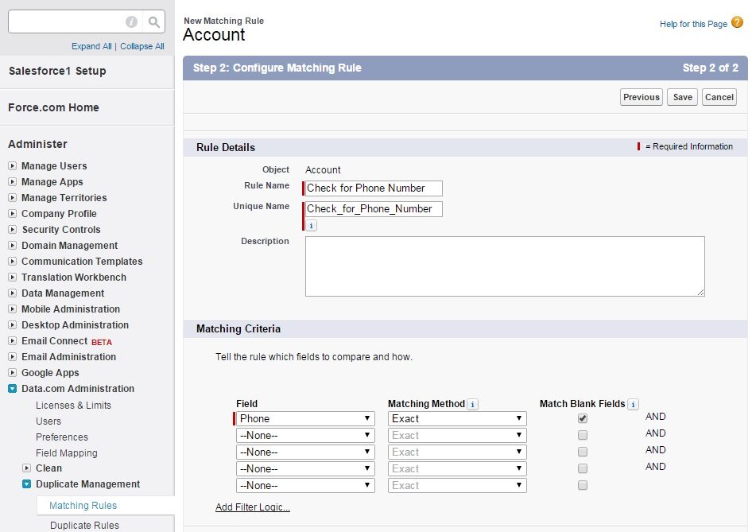Expand the Manage Users section
The height and width of the screenshot is (532, 756).
point(12,166)
